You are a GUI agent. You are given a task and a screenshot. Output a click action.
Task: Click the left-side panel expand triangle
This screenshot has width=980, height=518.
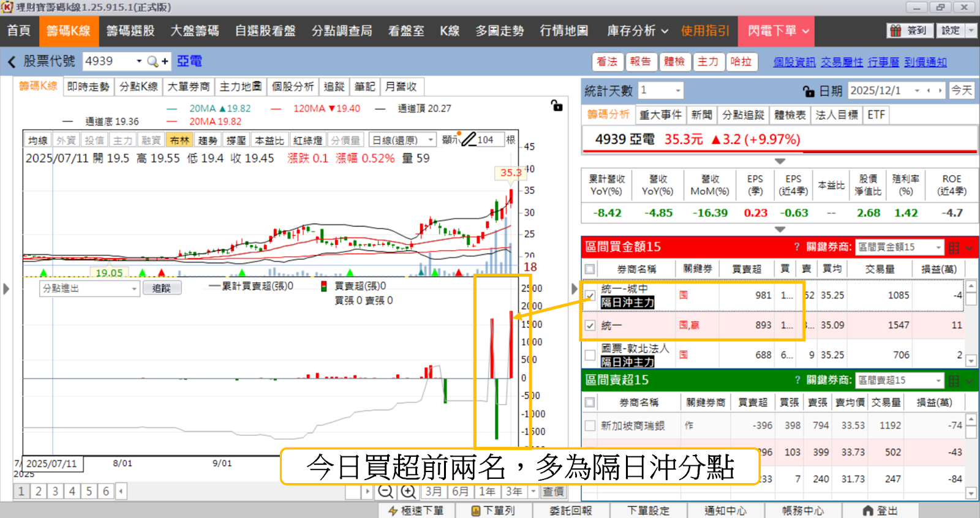(x=6, y=288)
